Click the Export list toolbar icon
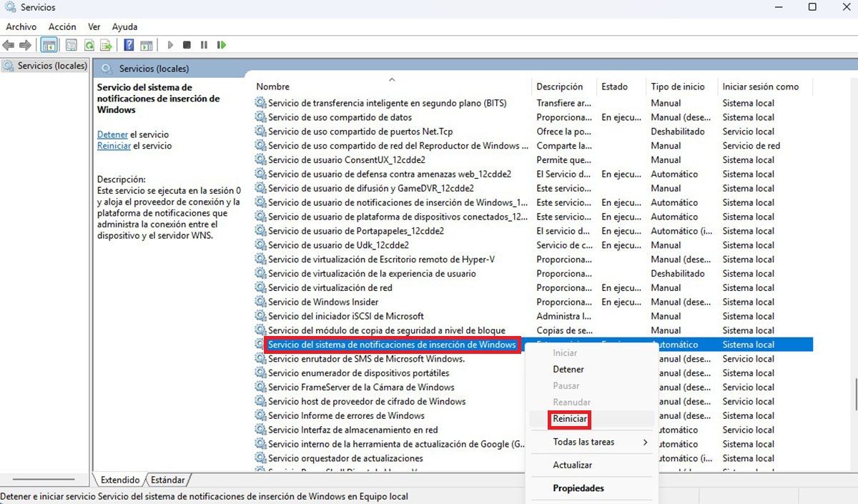This screenshot has height=504, width=858. pos(106,45)
